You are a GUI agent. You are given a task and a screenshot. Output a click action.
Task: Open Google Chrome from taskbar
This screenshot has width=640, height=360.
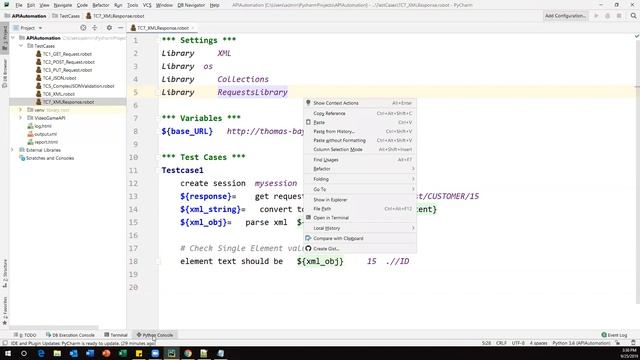(x=188, y=353)
